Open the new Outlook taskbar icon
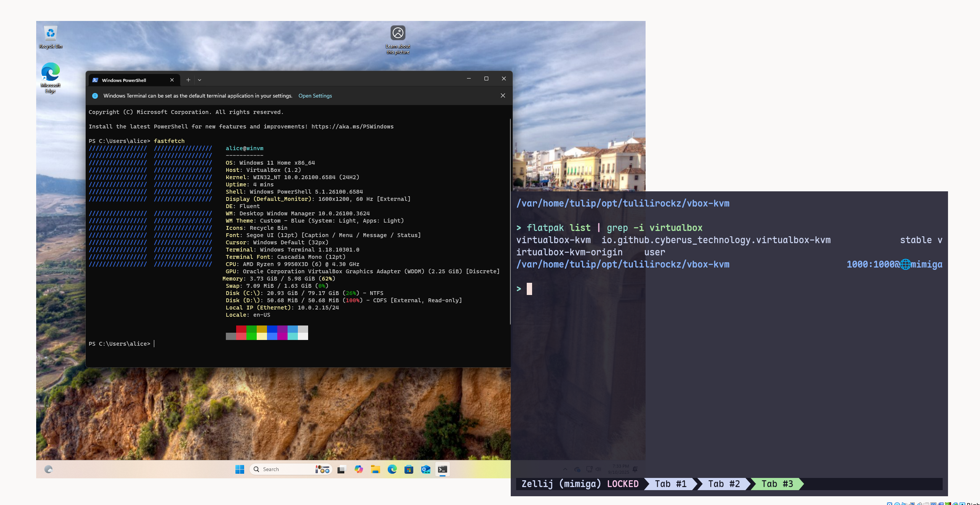Viewport: 980px width, 505px height. (425, 469)
